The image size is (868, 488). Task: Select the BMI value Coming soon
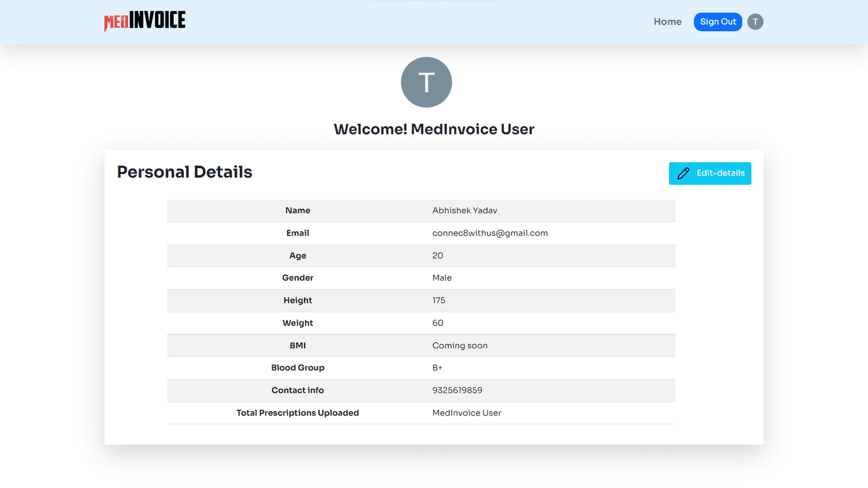[x=460, y=346]
